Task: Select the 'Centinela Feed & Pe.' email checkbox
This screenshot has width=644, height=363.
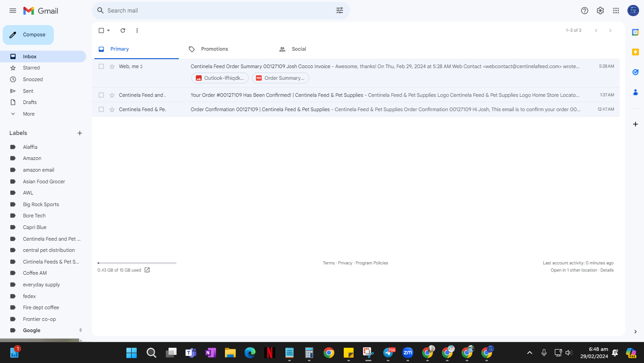Action: click(101, 109)
